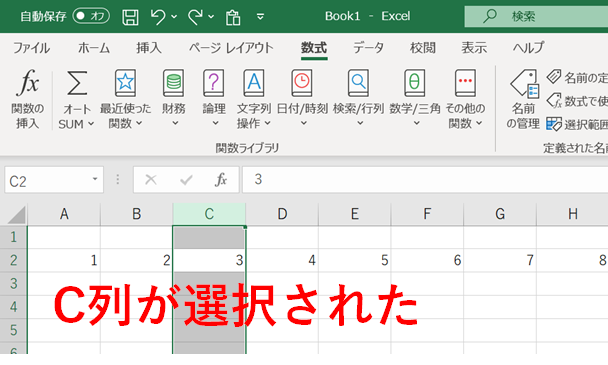Viewport: 608px width, 365px height.
Task: Click cell G2 containing 7
Action: (500, 260)
